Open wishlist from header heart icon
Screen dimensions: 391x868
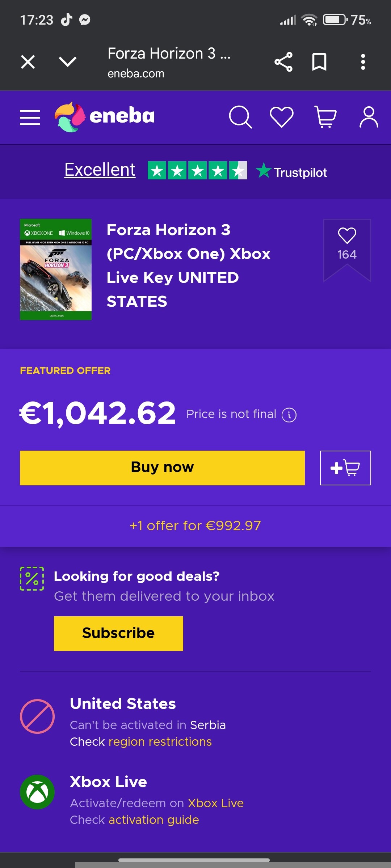(282, 117)
